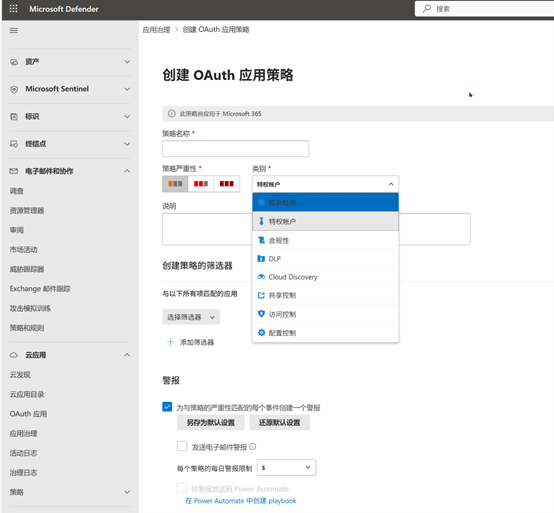
Task: Collapse the 云应用 section chevron
Action: tap(127, 355)
